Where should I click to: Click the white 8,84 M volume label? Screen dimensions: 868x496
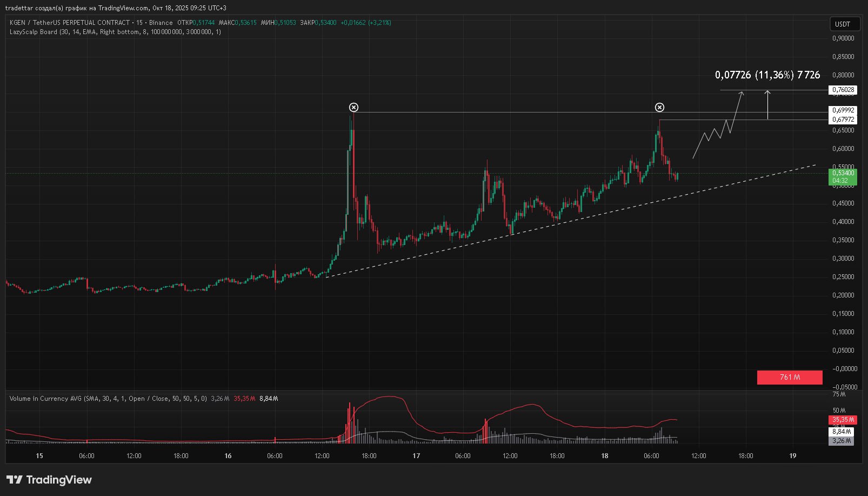coord(841,432)
